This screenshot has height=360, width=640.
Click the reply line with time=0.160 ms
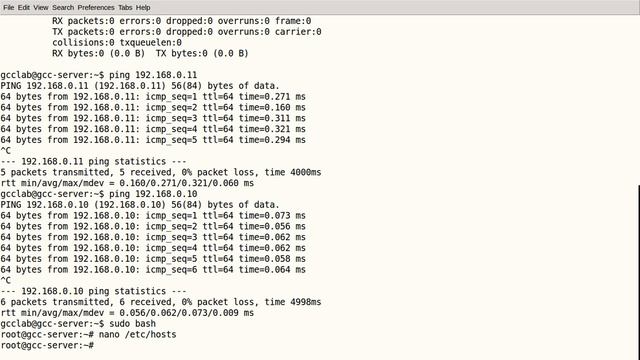point(153,107)
